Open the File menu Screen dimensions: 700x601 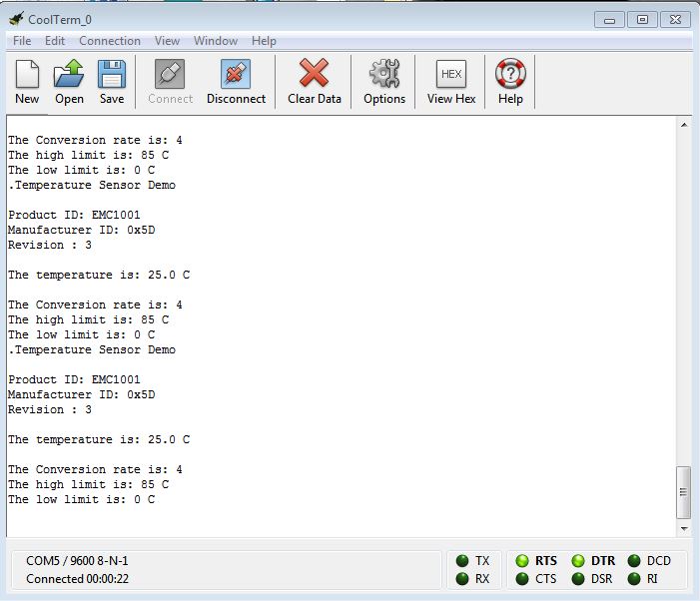click(21, 41)
